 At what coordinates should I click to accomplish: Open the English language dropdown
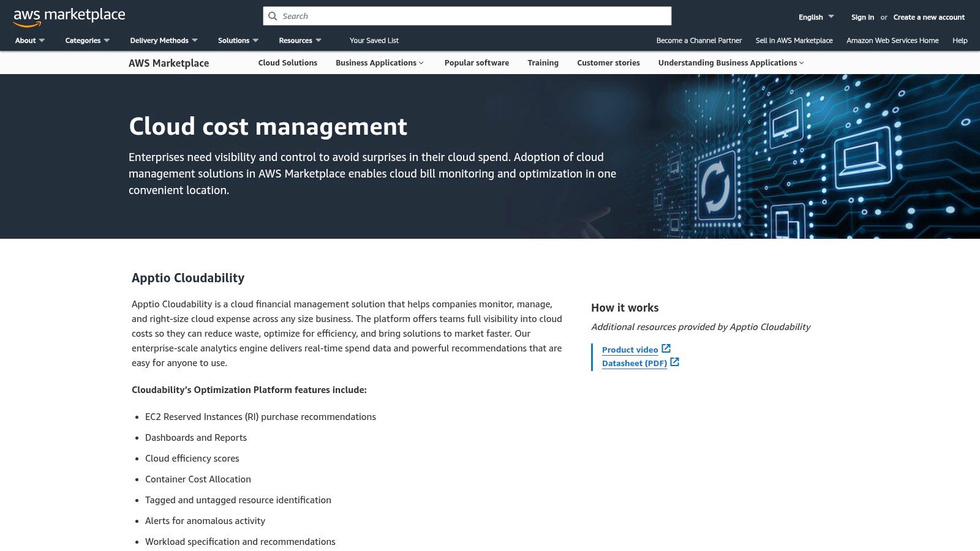point(816,17)
